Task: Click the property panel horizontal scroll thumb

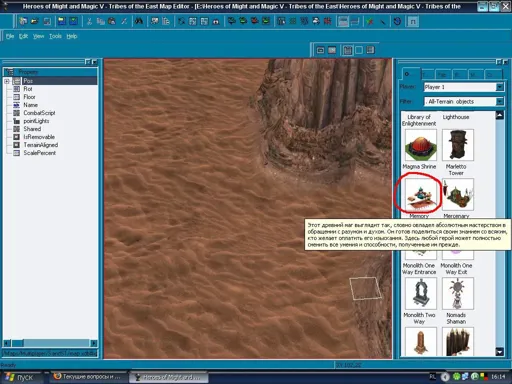Action: coord(18,343)
